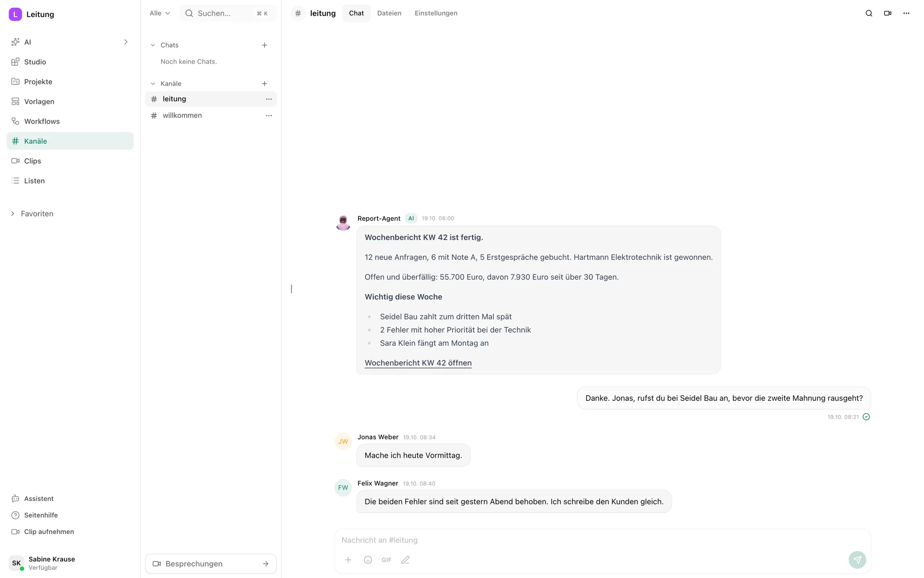
Task: Click Felix Wagner's FW avatar
Action: (x=343, y=488)
